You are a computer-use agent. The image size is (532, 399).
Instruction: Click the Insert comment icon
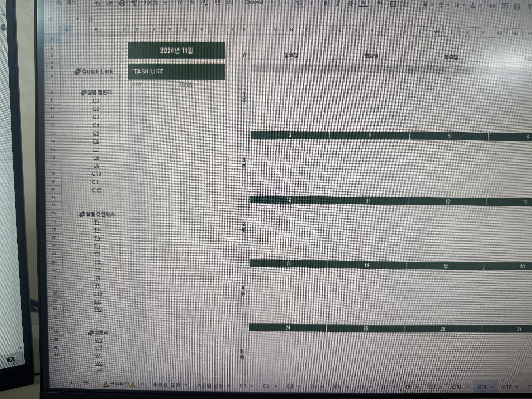click(x=505, y=6)
